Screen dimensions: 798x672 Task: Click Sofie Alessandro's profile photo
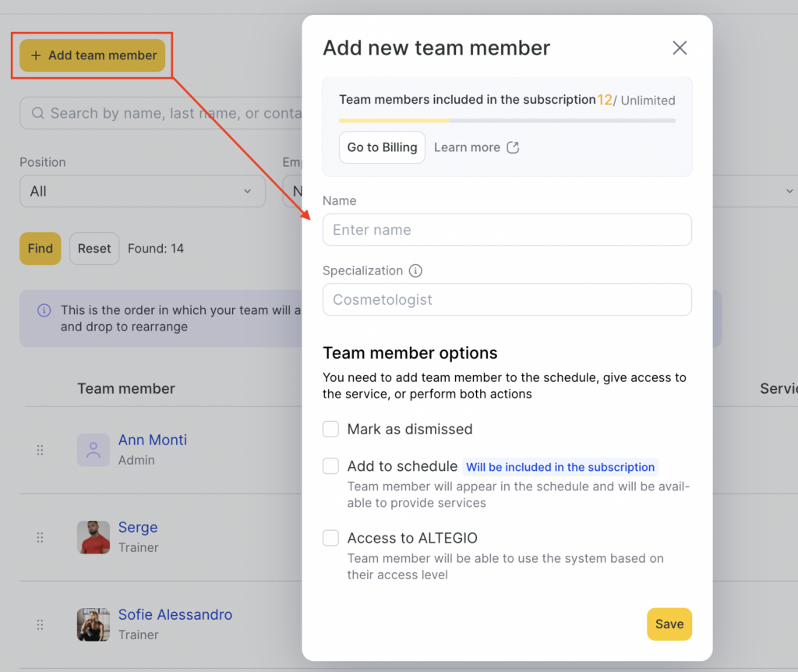pos(94,624)
